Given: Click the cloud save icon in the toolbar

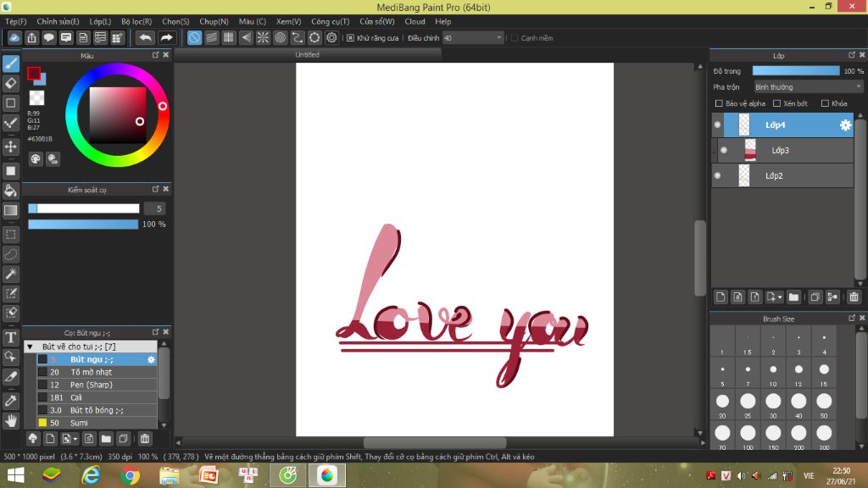Looking at the screenshot, I should pos(14,37).
